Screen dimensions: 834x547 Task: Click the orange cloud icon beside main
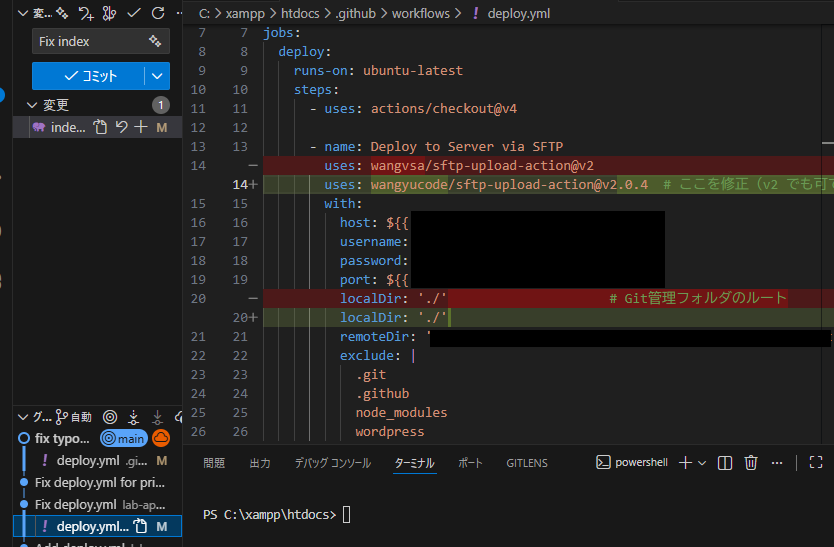click(x=160, y=438)
